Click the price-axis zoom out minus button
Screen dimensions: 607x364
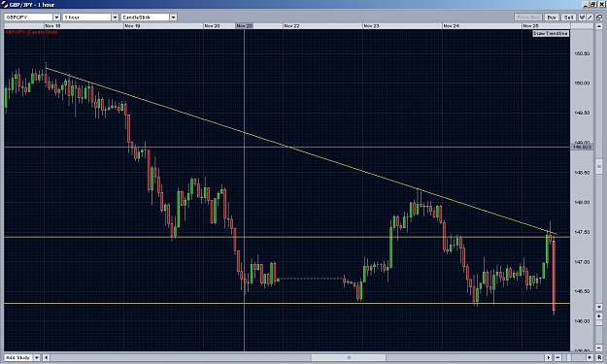click(x=599, y=347)
